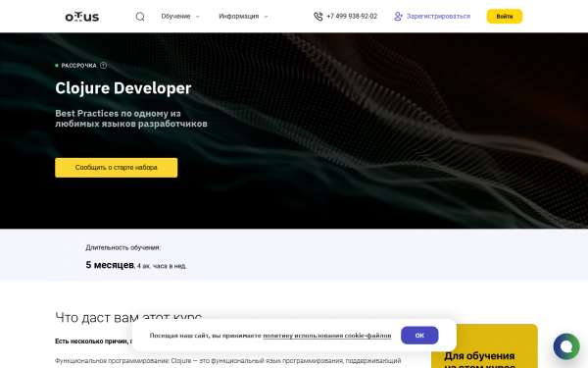Click the Best Practices subtitle text
This screenshot has width=588, height=368.
(131, 119)
